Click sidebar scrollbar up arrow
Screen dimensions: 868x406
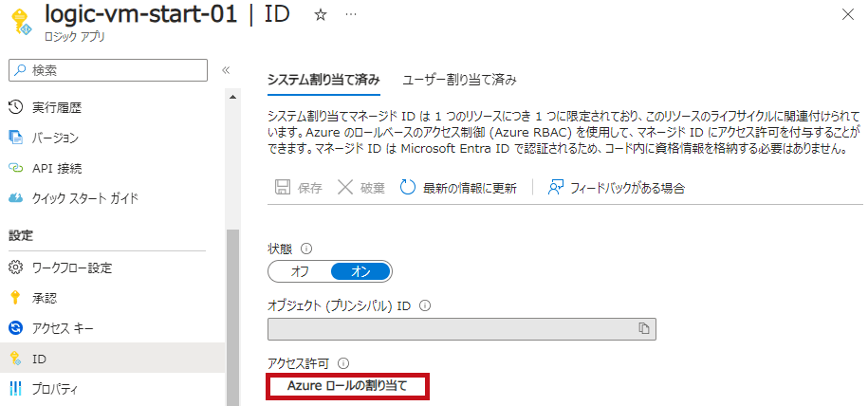click(x=232, y=98)
